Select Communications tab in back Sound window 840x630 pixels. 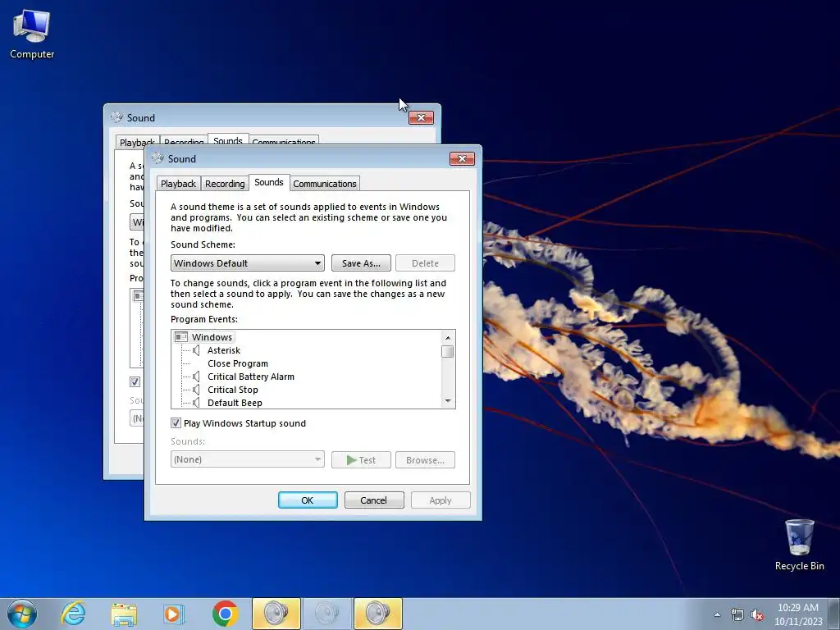[283, 141]
